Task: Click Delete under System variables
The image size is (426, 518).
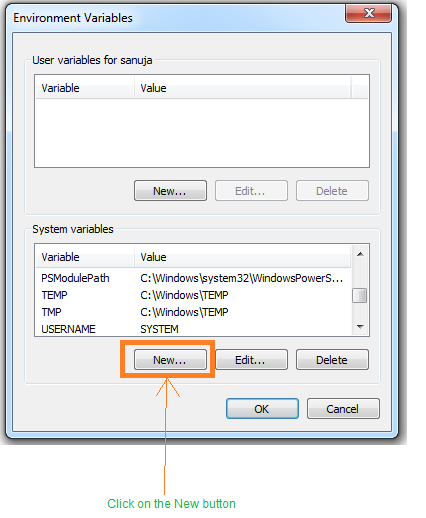Action: point(332,360)
